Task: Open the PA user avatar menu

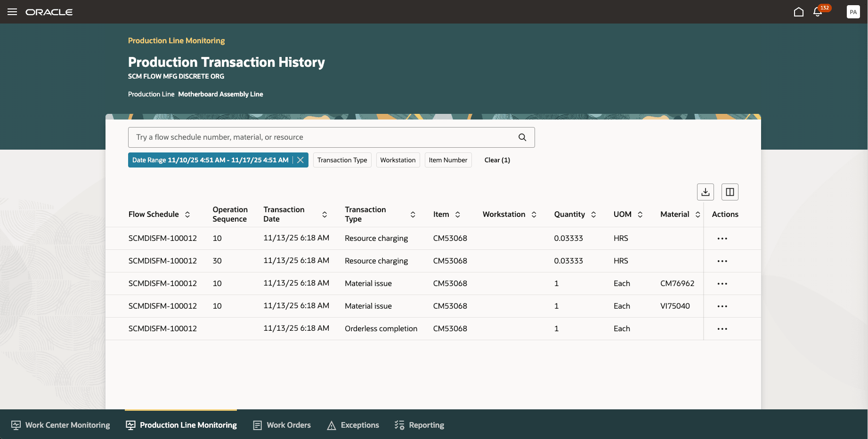Action: [x=853, y=12]
